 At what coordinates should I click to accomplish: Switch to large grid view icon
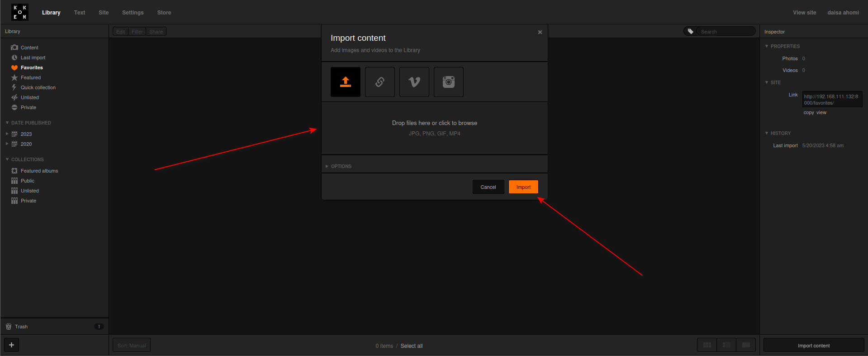pyautogui.click(x=707, y=345)
